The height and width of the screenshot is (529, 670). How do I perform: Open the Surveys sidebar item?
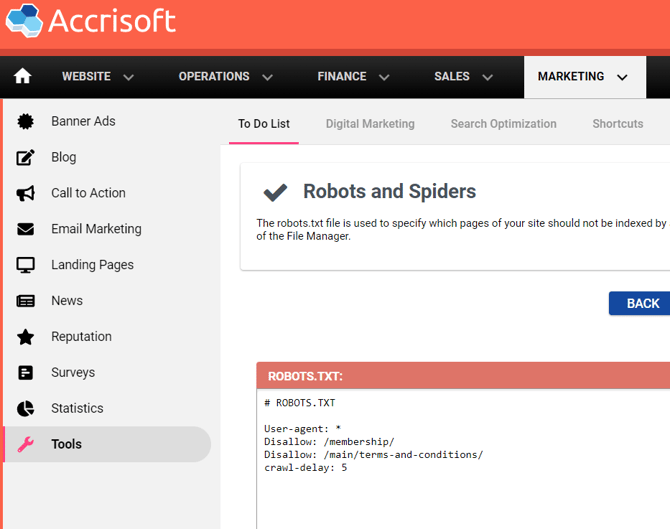pos(73,373)
